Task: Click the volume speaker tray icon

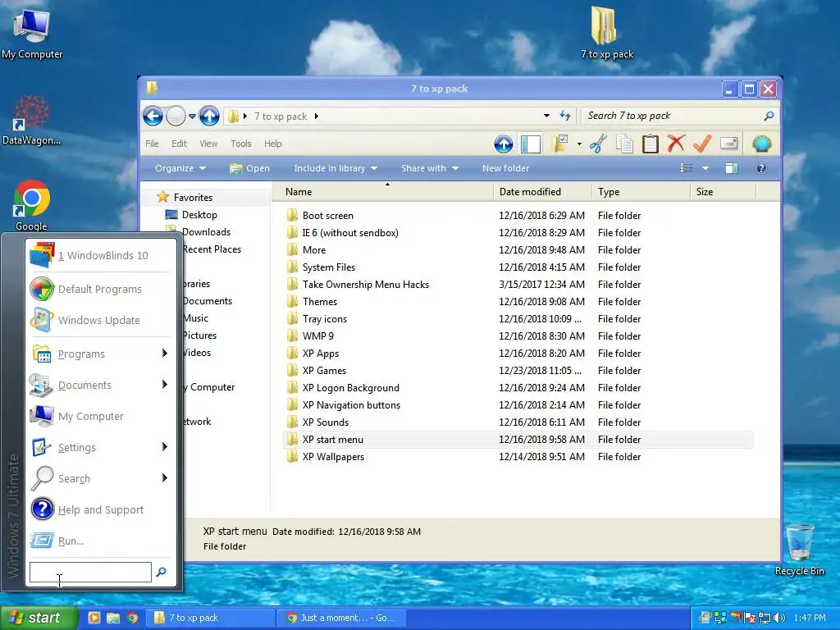Action: coord(780,619)
